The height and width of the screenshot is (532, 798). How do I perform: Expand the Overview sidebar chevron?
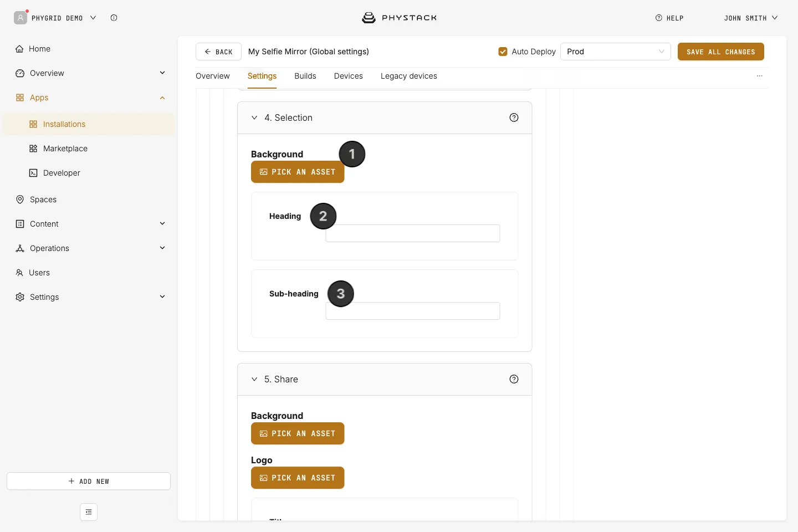click(x=162, y=73)
